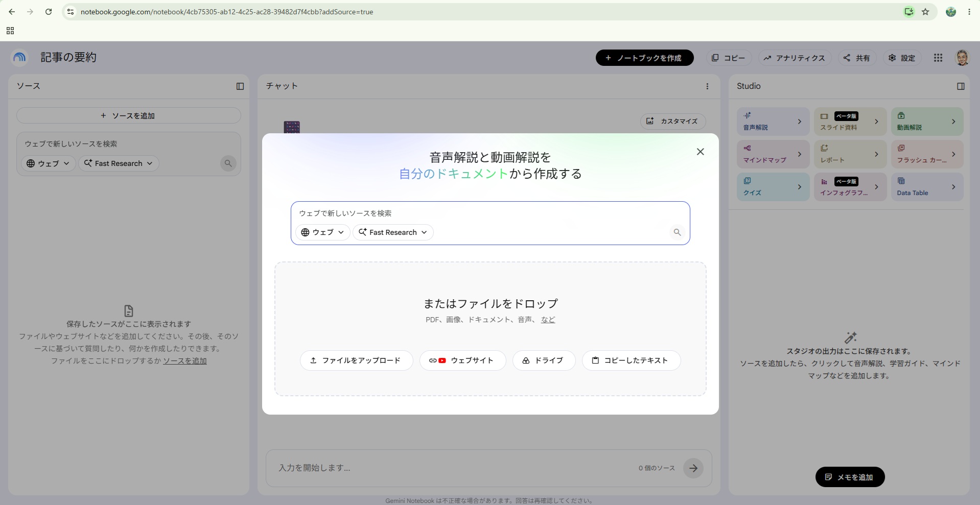The image size is (980, 505).
Task: Click the ソースを追加 link in the Sources panel
Action: click(x=185, y=361)
